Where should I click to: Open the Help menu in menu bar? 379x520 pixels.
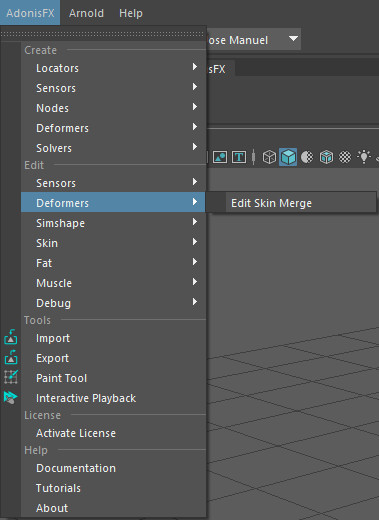131,13
